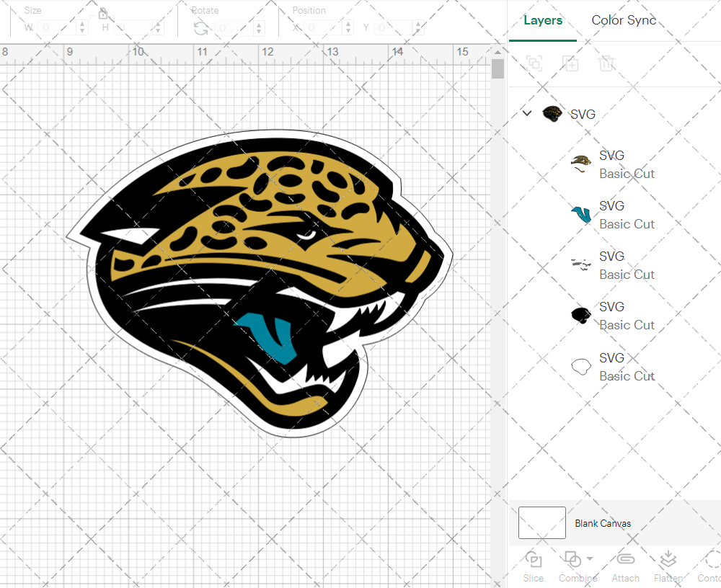Click the Contour icon

[x=713, y=559]
